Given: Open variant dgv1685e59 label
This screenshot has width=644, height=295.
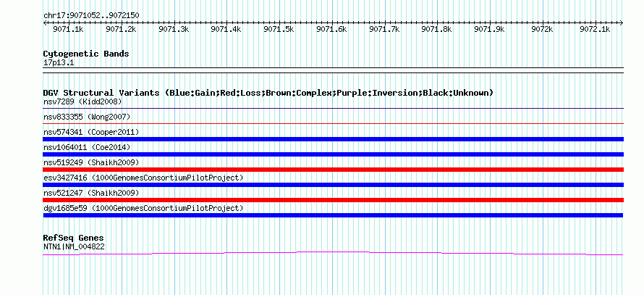Looking at the screenshot, I should (x=143, y=208).
